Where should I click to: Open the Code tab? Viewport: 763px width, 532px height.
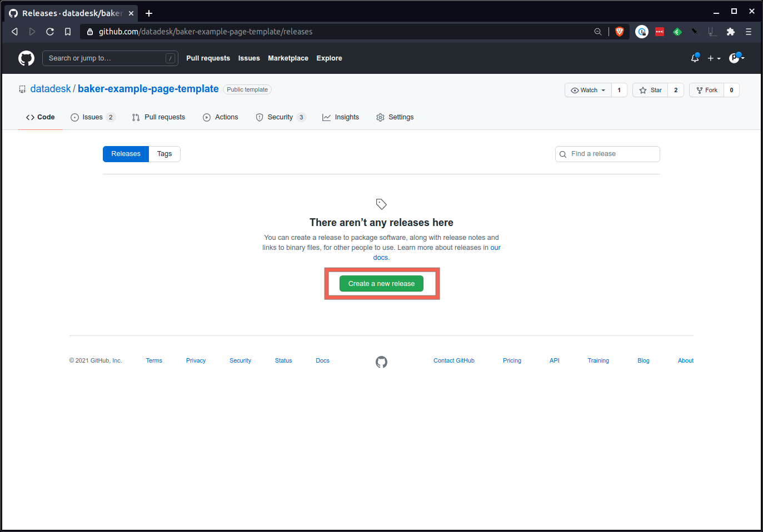(40, 117)
